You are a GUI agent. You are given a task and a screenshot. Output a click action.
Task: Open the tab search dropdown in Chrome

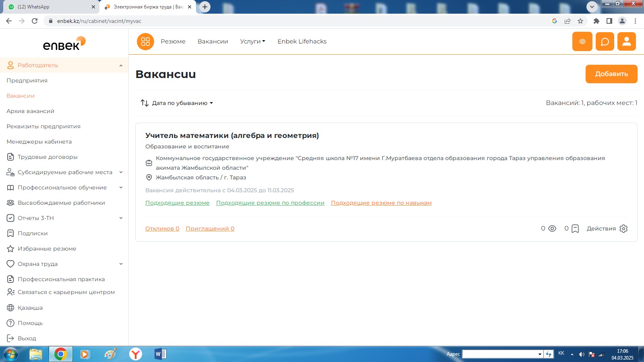592,7
